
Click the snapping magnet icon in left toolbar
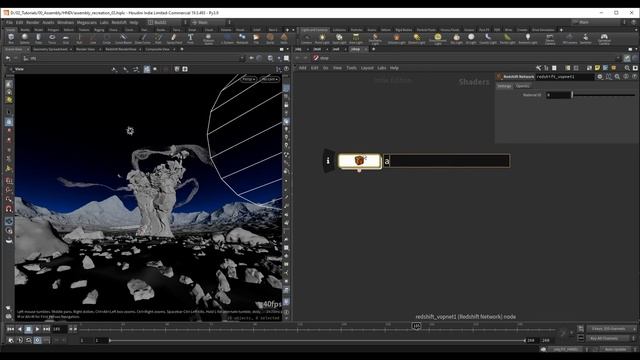tap(9, 209)
